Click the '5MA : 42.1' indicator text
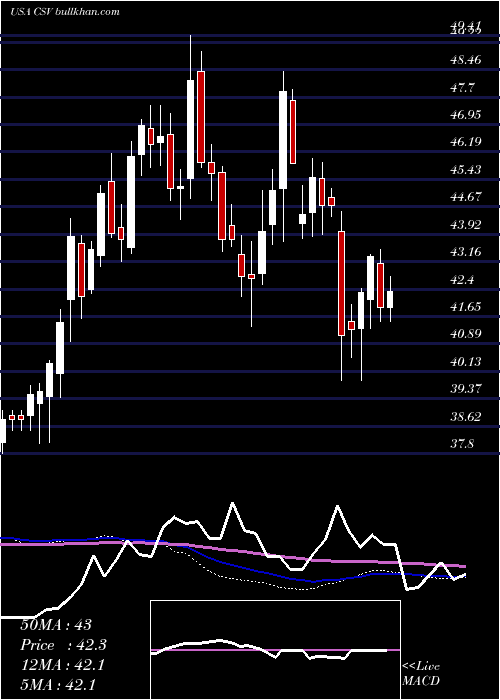This screenshot has width=500, height=700. tap(58, 685)
